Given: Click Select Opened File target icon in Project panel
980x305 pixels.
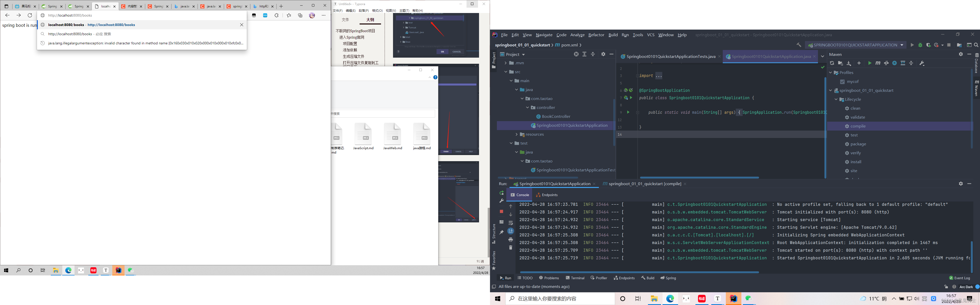Looking at the screenshot, I should [x=576, y=54].
